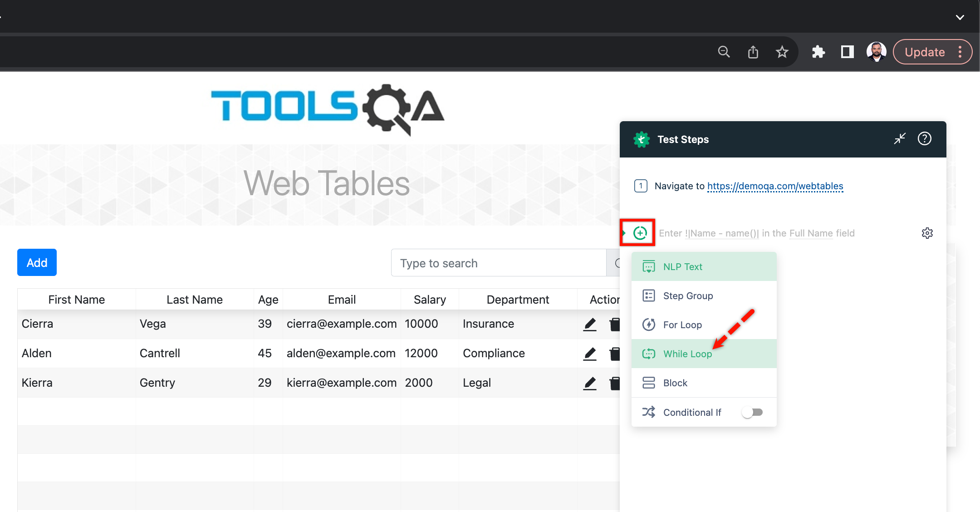The width and height of the screenshot is (980, 512).
Task: Edit the Alden row pencil icon
Action: pyautogui.click(x=590, y=354)
